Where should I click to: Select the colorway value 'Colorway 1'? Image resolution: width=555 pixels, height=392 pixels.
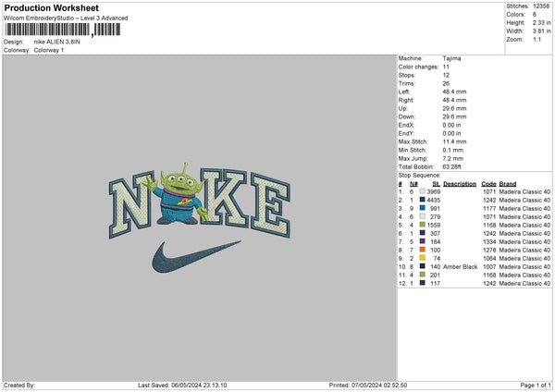click(x=49, y=50)
